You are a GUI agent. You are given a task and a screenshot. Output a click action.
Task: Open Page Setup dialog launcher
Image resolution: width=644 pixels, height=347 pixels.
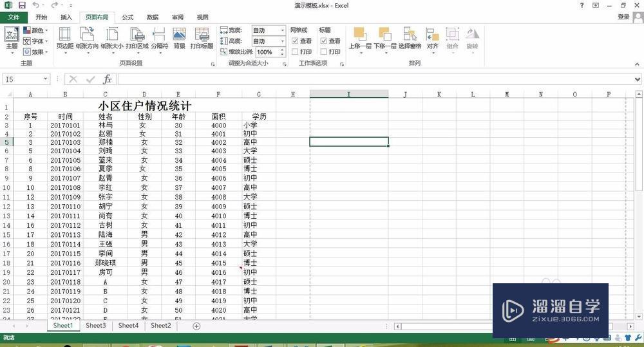(213, 64)
